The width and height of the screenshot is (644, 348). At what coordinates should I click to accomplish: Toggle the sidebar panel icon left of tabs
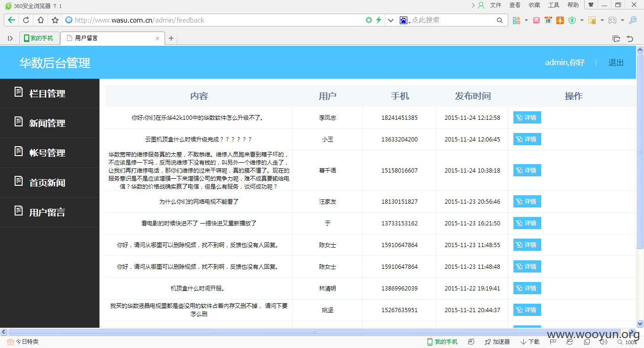point(10,38)
